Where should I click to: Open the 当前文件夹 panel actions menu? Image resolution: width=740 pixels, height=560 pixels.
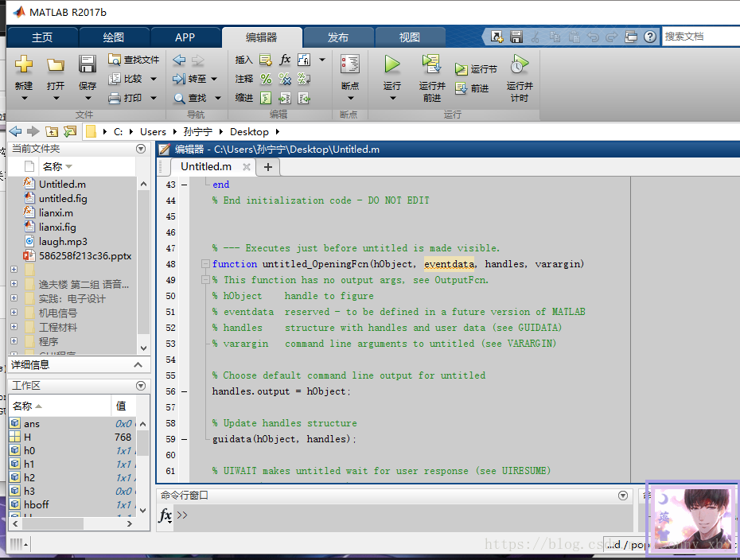(x=141, y=149)
